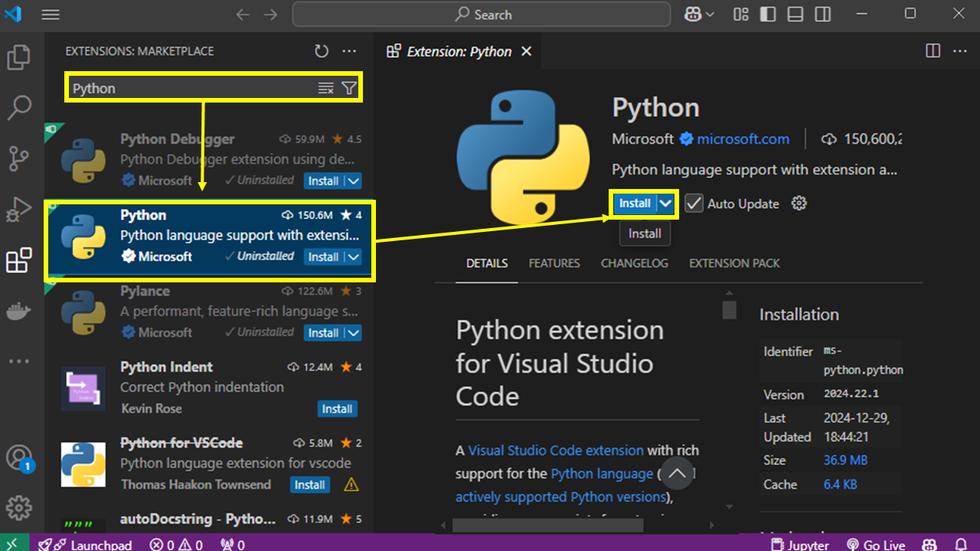980x551 pixels.
Task: Open the Source Control view
Action: (x=18, y=158)
